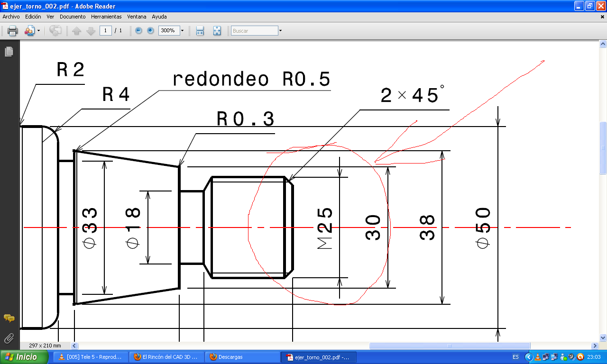Switch to El Rincón del CAD 3D taskbar button
The width and height of the screenshot is (607, 364).
tap(166, 357)
